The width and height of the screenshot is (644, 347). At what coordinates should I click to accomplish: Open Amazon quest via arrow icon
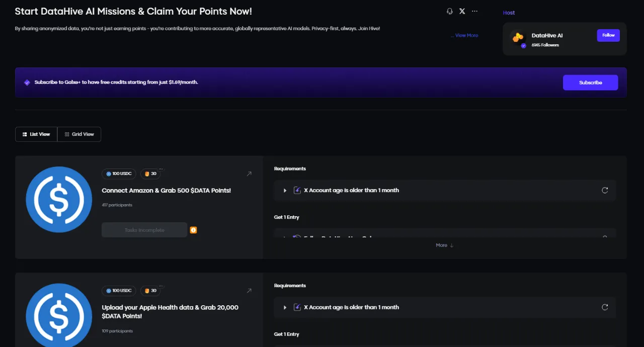point(249,174)
